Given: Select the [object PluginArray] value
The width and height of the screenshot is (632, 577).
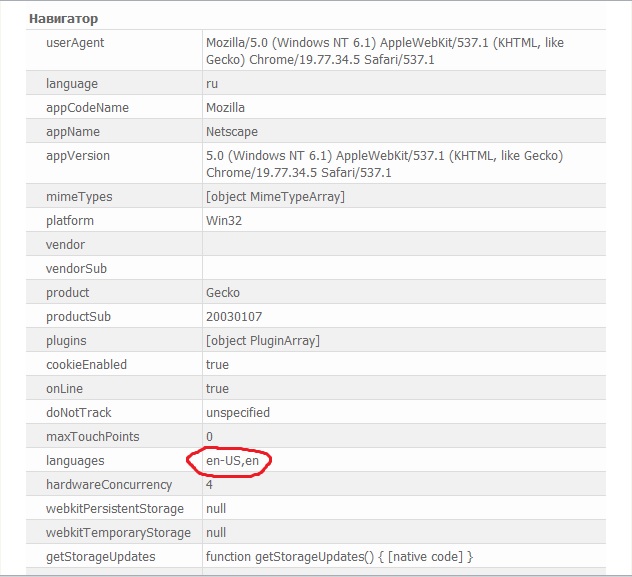Looking at the screenshot, I should [263, 340].
